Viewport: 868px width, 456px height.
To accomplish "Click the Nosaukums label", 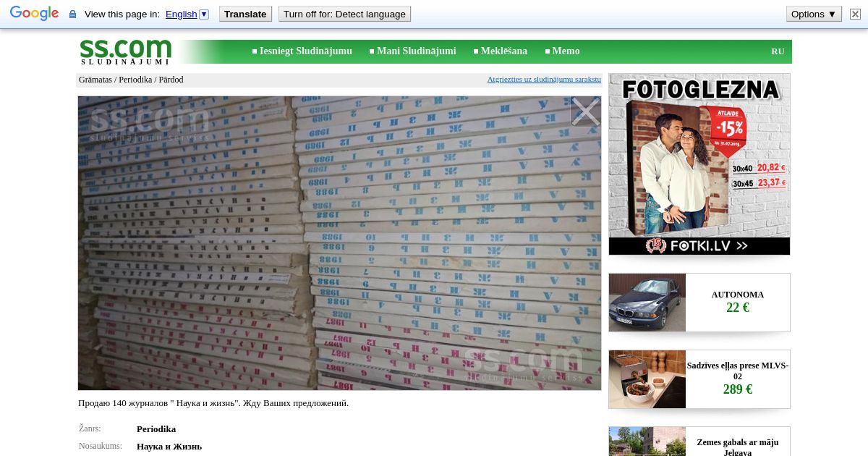I will pyautogui.click(x=101, y=446).
